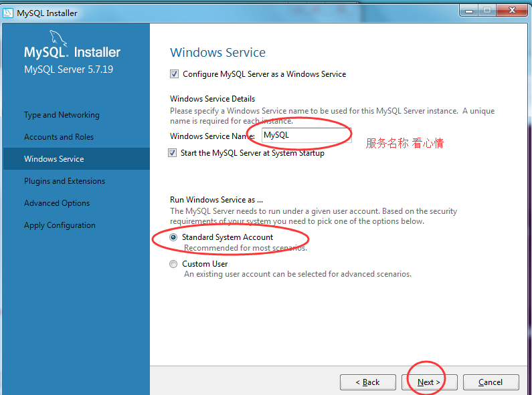Viewport: 532px width, 395px height.
Task: Select the Standard System Account option
Action: pos(173,237)
